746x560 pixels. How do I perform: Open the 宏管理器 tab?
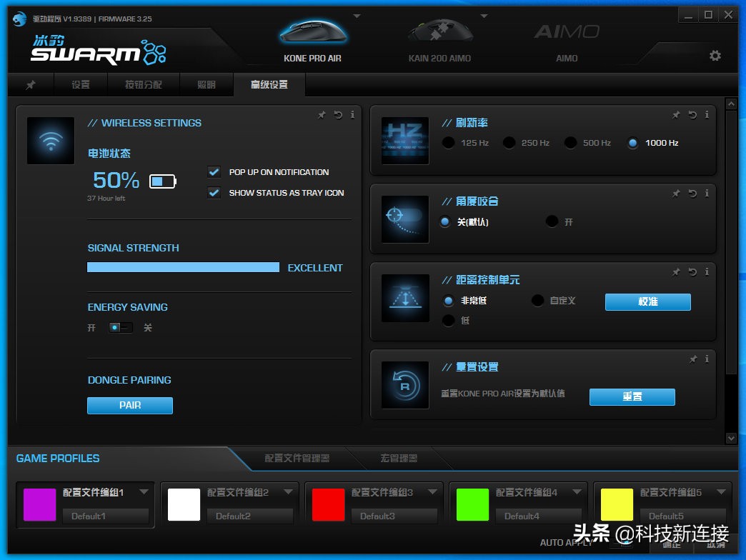tap(399, 459)
